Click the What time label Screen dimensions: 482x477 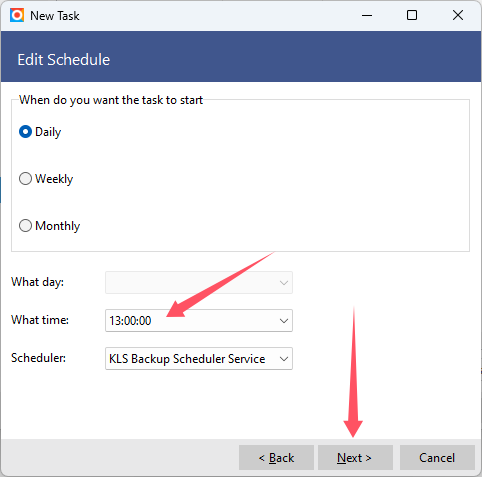click(x=40, y=320)
